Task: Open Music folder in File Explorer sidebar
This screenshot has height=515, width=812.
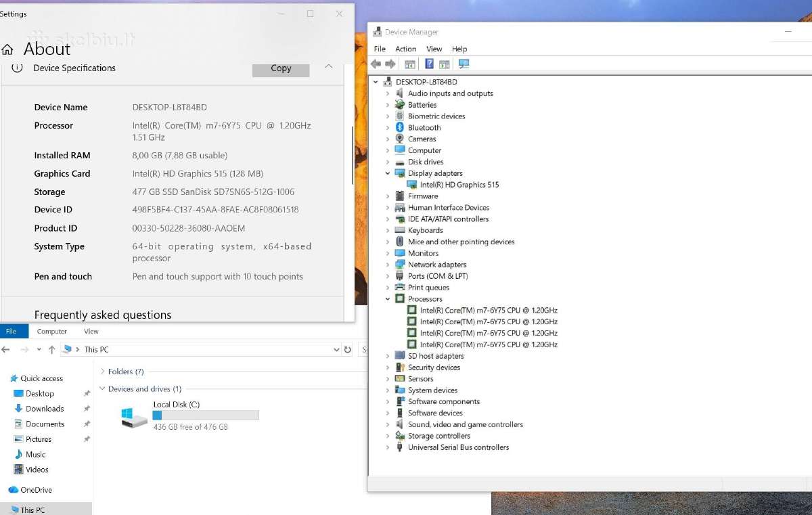Action: coord(36,454)
